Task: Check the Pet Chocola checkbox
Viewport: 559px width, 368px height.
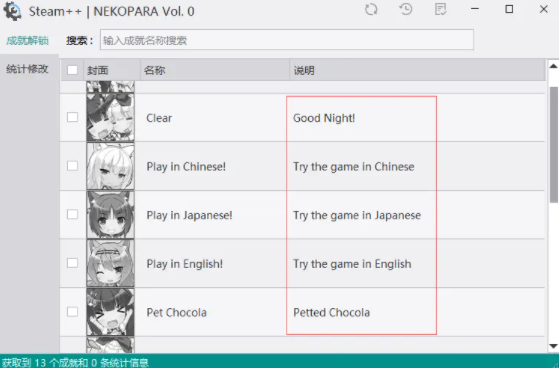Action: point(72,312)
